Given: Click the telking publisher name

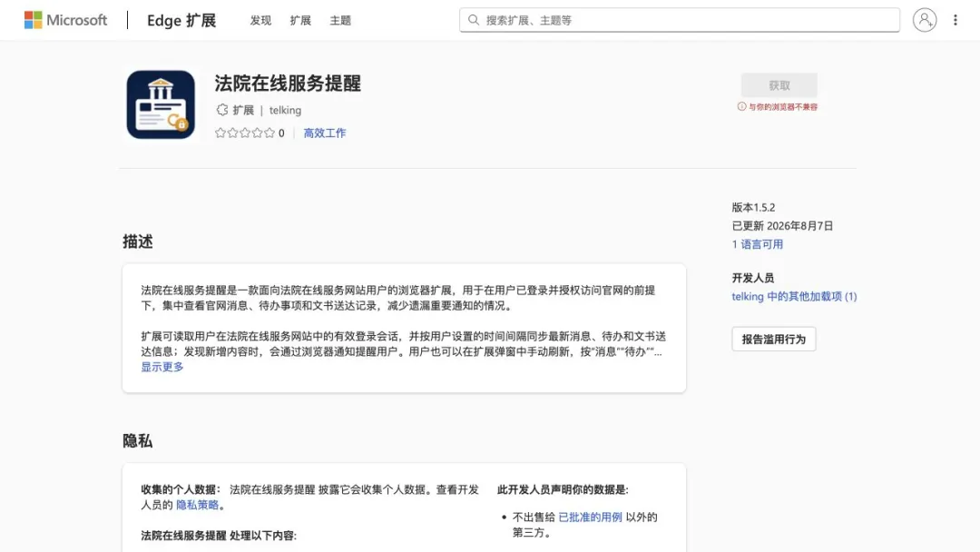Looking at the screenshot, I should click(x=285, y=110).
